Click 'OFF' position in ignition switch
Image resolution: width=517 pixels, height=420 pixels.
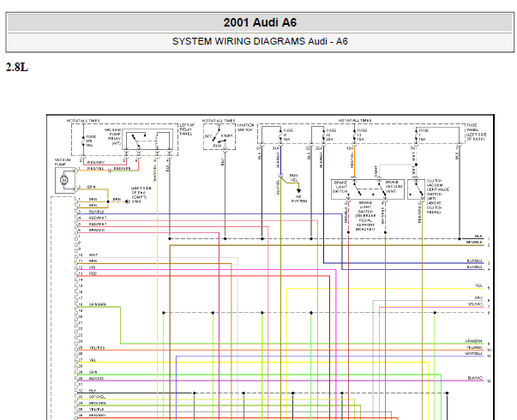pyautogui.click(x=208, y=136)
